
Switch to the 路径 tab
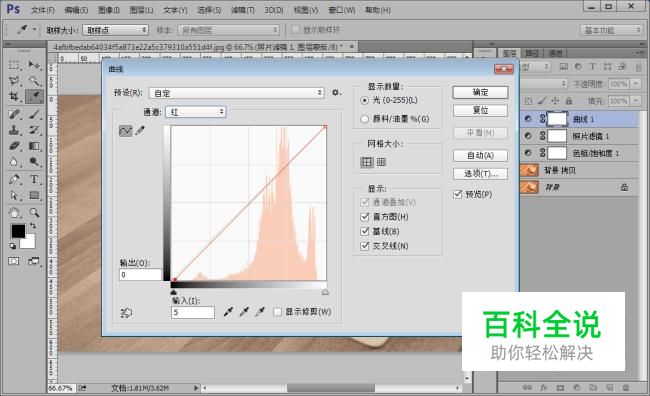coord(532,53)
